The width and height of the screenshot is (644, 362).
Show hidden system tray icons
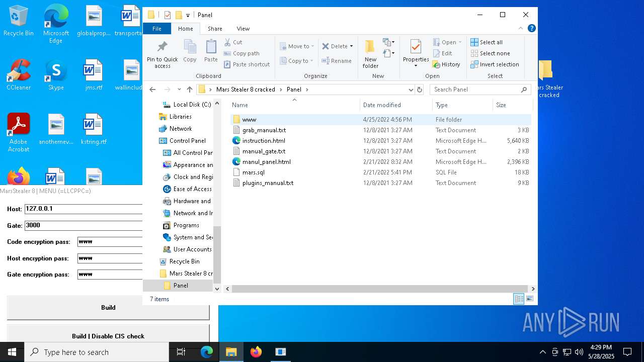click(542, 352)
